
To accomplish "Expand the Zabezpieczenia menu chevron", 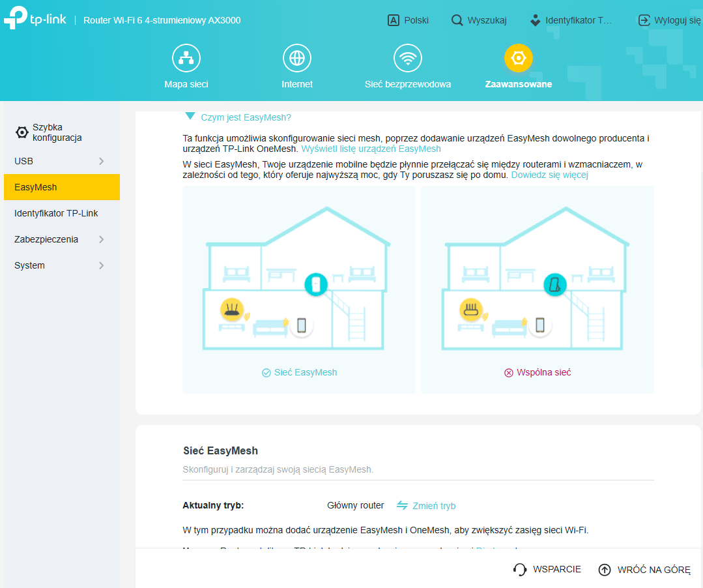I will (x=102, y=239).
